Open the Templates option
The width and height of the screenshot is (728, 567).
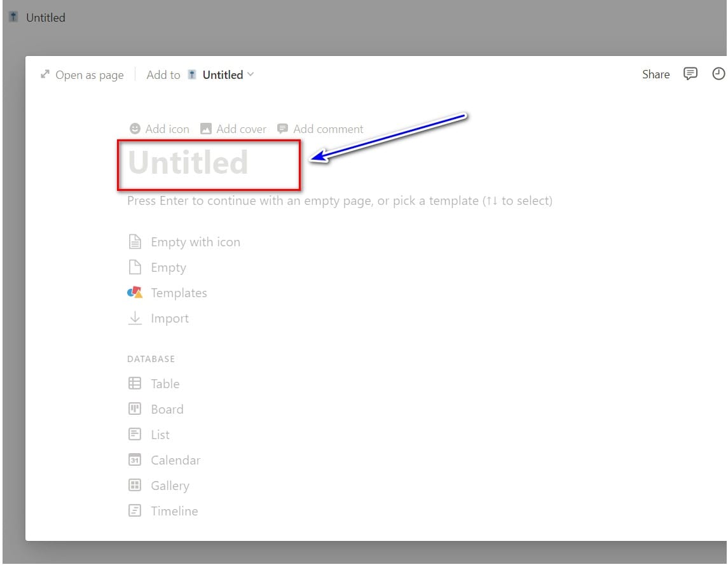tap(167, 293)
